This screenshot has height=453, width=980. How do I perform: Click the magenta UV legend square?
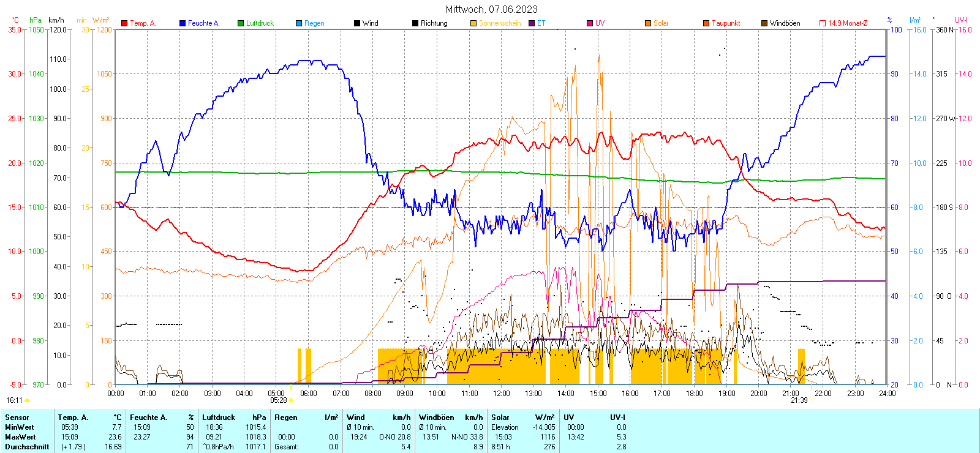point(590,23)
